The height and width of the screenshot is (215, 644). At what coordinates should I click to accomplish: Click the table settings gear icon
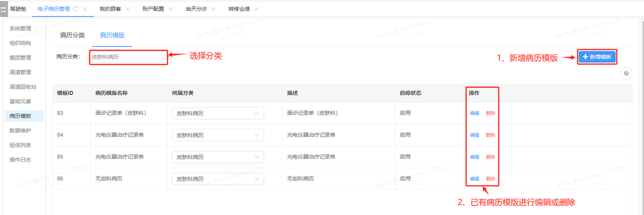coord(626,74)
